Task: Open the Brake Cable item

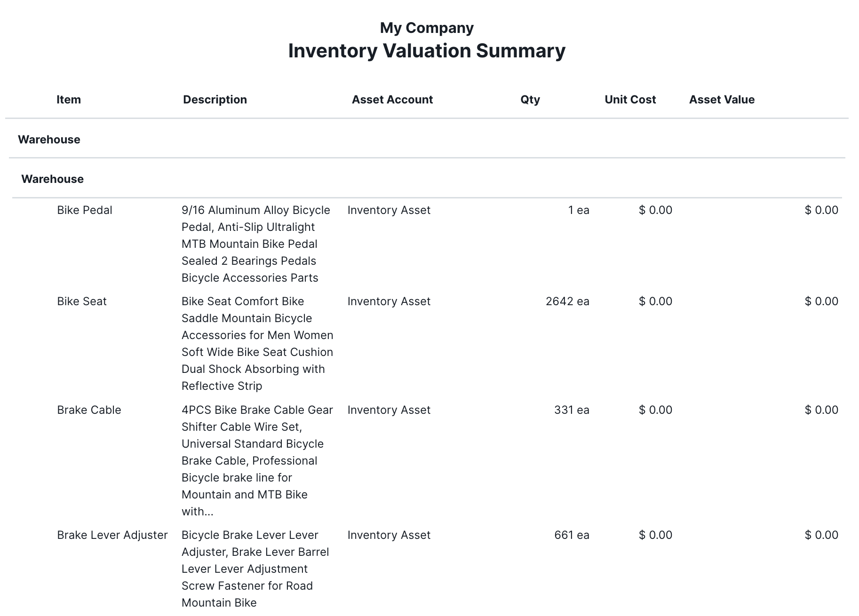Action: pos(89,410)
